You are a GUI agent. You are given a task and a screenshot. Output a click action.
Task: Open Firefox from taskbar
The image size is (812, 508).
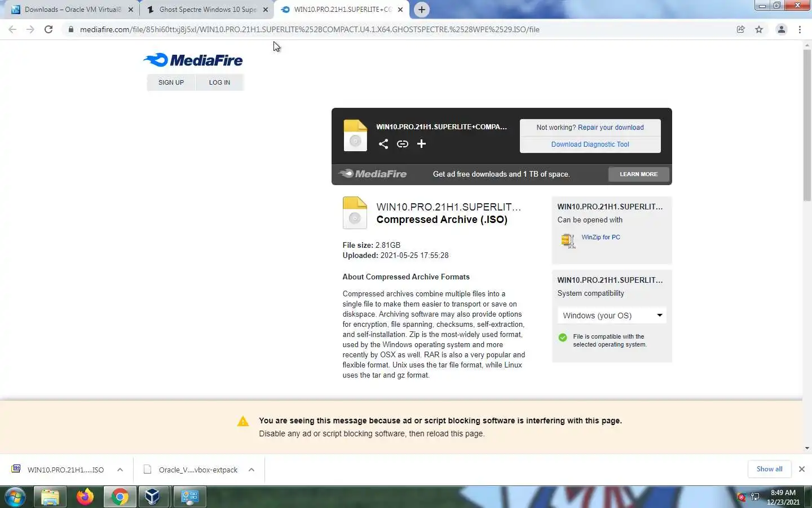(x=85, y=497)
